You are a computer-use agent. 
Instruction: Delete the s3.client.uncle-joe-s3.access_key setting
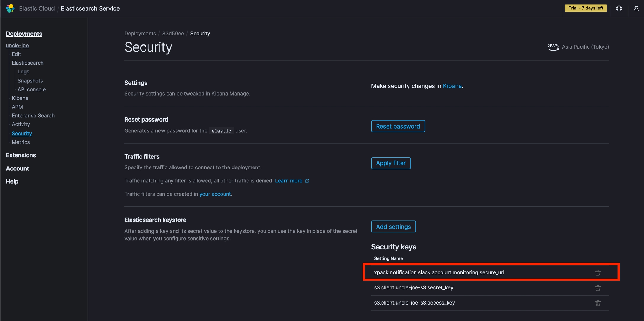[x=598, y=303]
